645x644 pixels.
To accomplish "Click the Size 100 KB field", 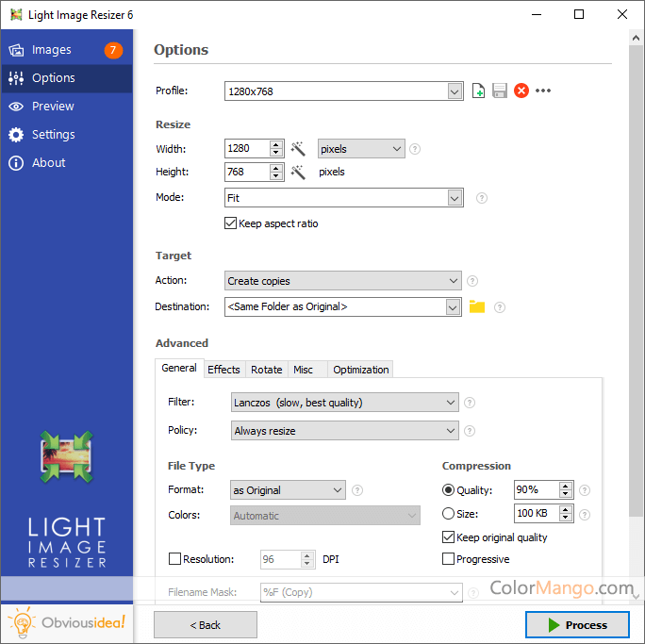I will pyautogui.click(x=537, y=513).
